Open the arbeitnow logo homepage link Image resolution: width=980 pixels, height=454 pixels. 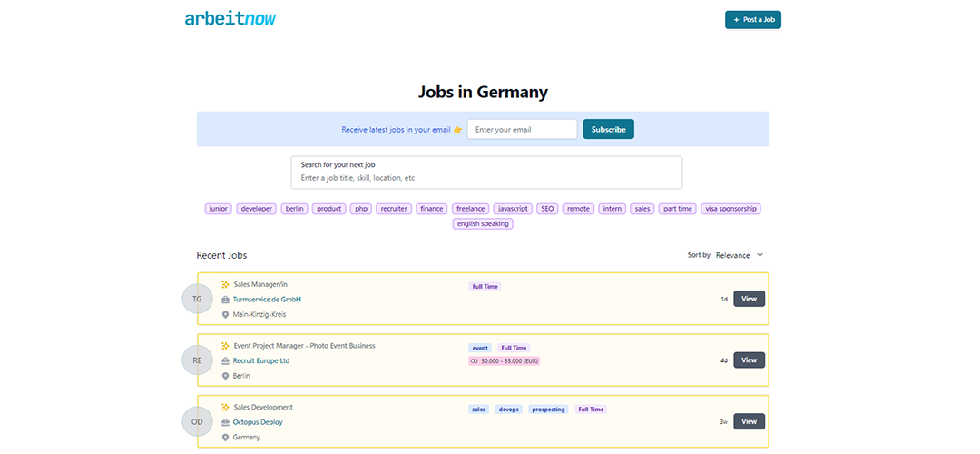(x=230, y=19)
